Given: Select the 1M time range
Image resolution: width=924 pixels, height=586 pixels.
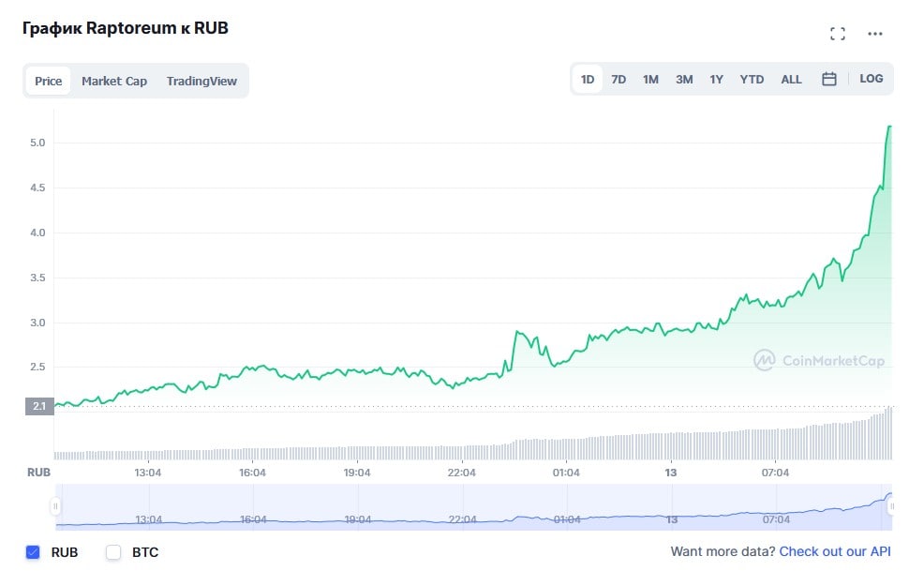Looking at the screenshot, I should (650, 79).
